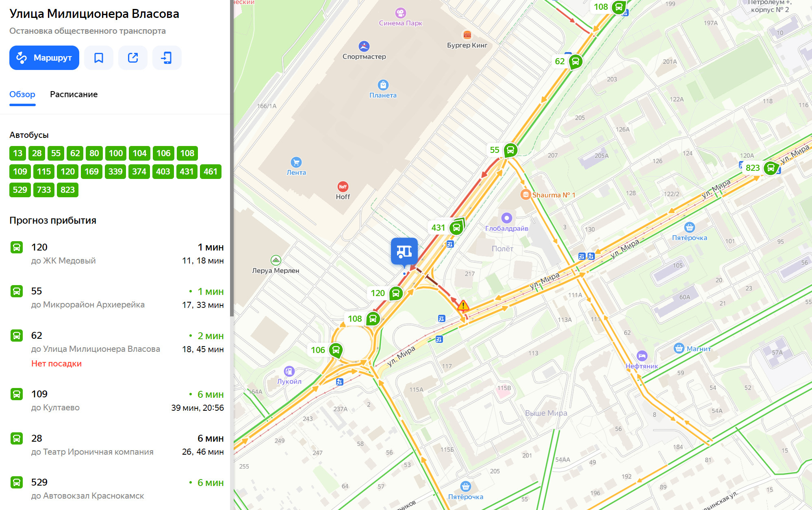Open bus 120 to ЖК Медовый
The height and width of the screenshot is (510, 812).
(x=117, y=254)
